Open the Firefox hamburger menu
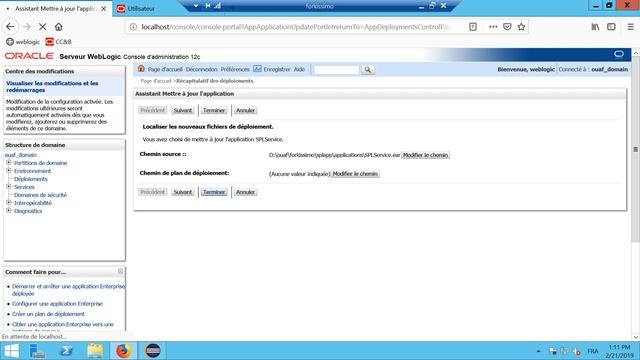Viewport: 640px width, 360px height. [x=631, y=27]
